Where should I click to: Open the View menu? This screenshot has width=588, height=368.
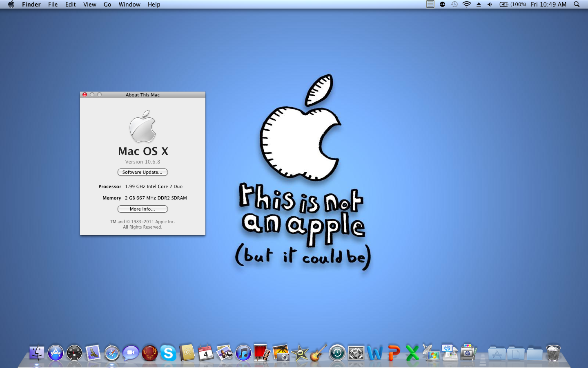(x=90, y=4)
